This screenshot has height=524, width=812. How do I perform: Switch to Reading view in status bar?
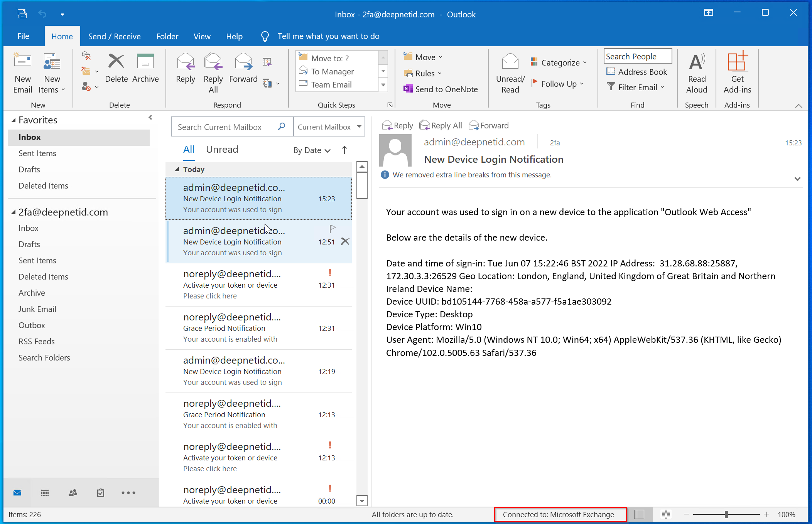click(x=666, y=514)
